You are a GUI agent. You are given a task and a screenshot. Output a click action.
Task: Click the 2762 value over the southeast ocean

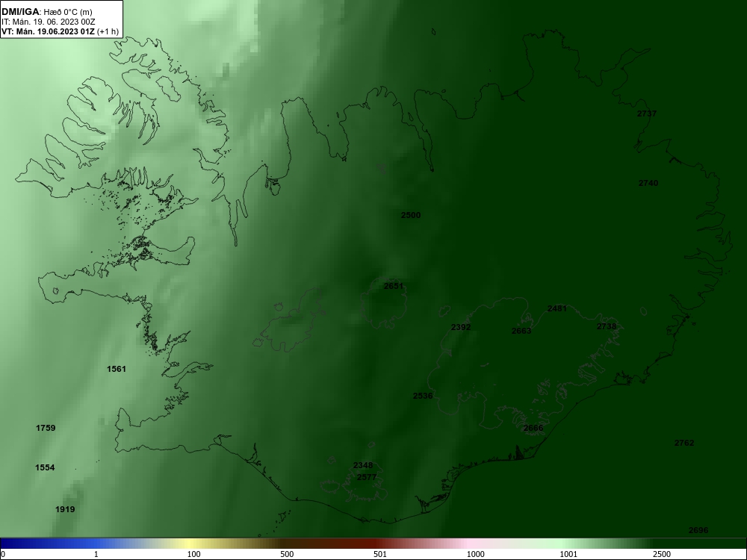684,443
